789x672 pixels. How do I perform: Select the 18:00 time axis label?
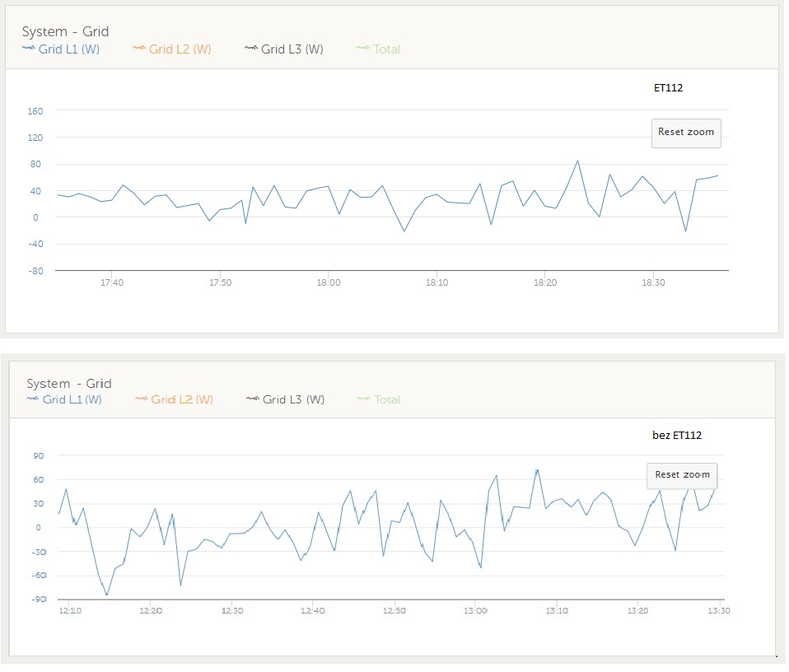pyautogui.click(x=328, y=282)
